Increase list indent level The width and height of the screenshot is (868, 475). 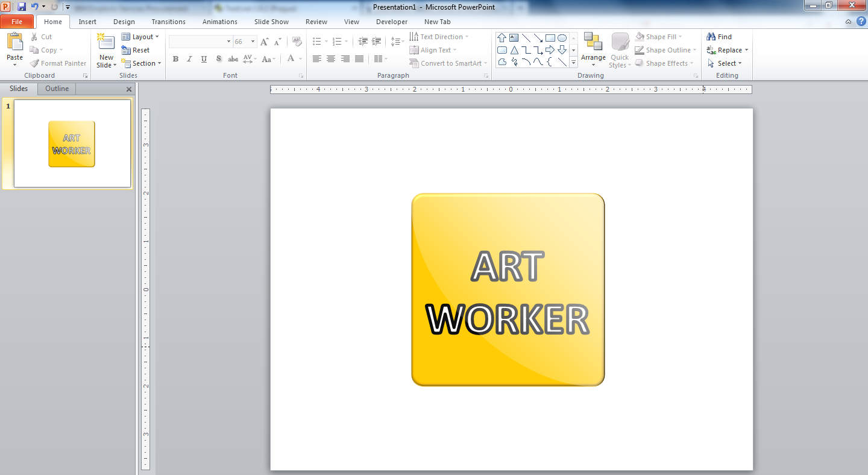(377, 42)
